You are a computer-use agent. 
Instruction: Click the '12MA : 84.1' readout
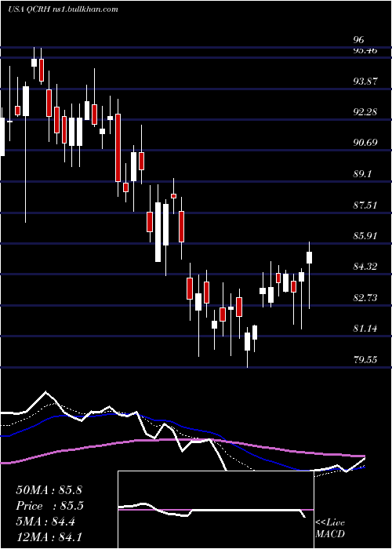49,537
